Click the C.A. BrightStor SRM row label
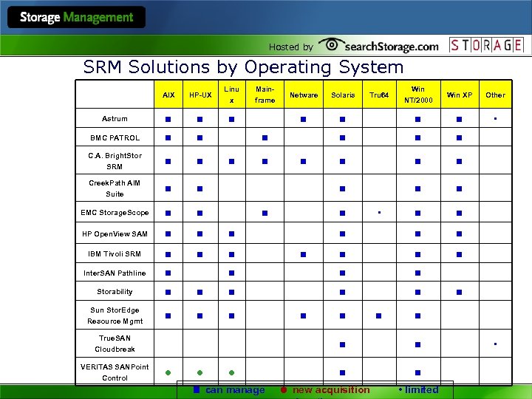Image resolution: width=532 pixels, height=399 pixels. [x=115, y=161]
